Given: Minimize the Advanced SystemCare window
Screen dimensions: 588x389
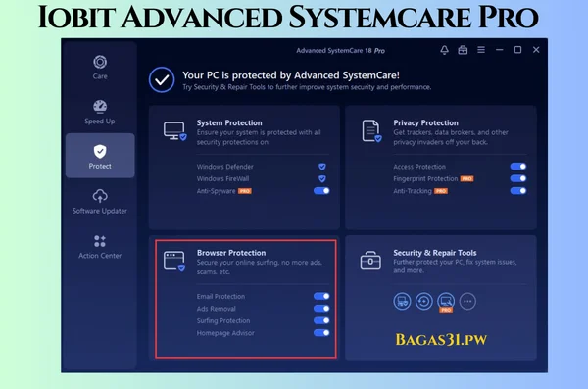Looking at the screenshot, I should coord(500,50).
